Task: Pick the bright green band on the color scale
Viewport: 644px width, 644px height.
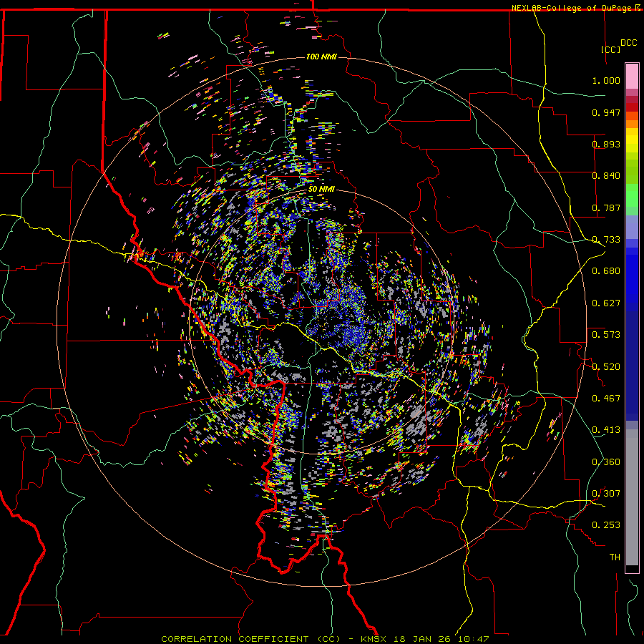Action: (632, 195)
